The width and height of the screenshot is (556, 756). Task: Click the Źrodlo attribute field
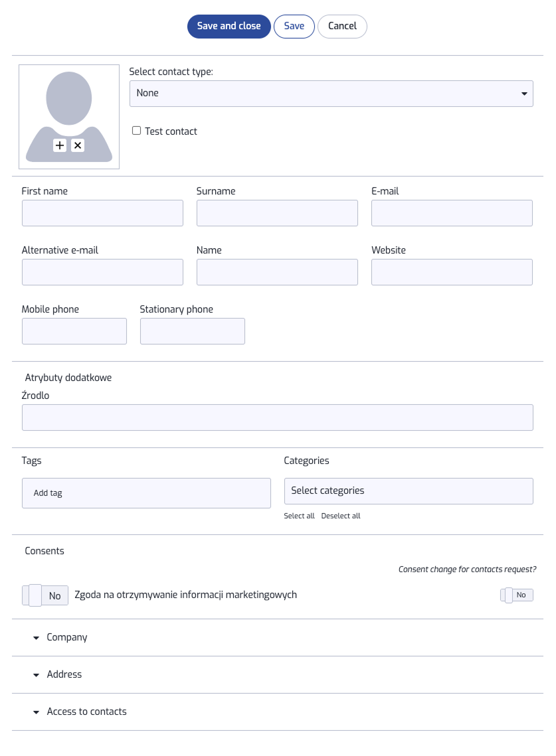click(x=278, y=417)
